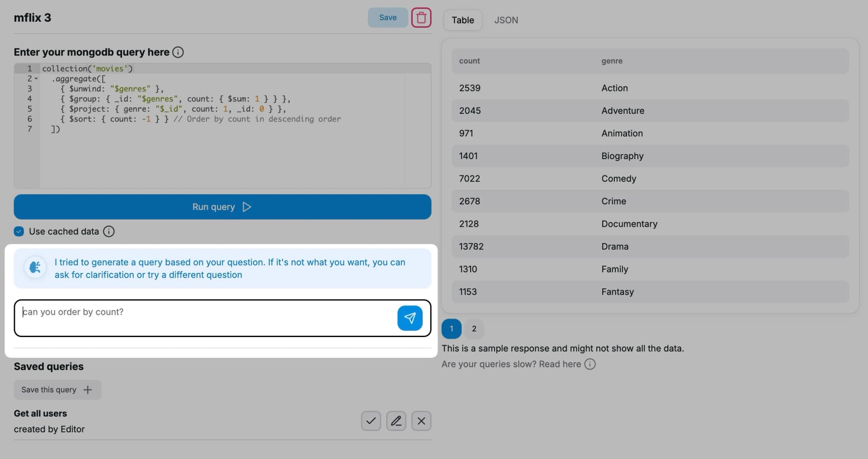Click plus icon in Save this query
The image size is (868, 459).
(x=88, y=390)
